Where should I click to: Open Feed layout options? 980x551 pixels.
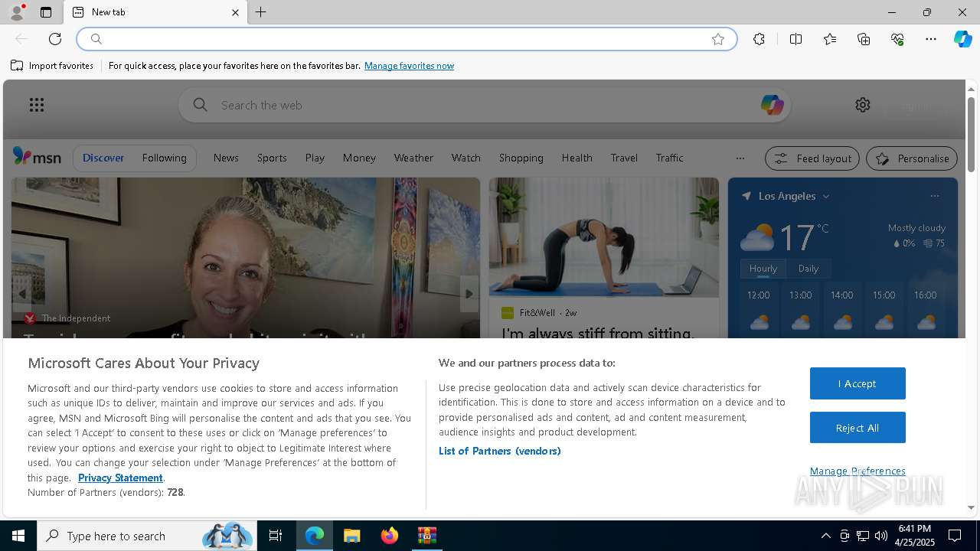click(812, 158)
